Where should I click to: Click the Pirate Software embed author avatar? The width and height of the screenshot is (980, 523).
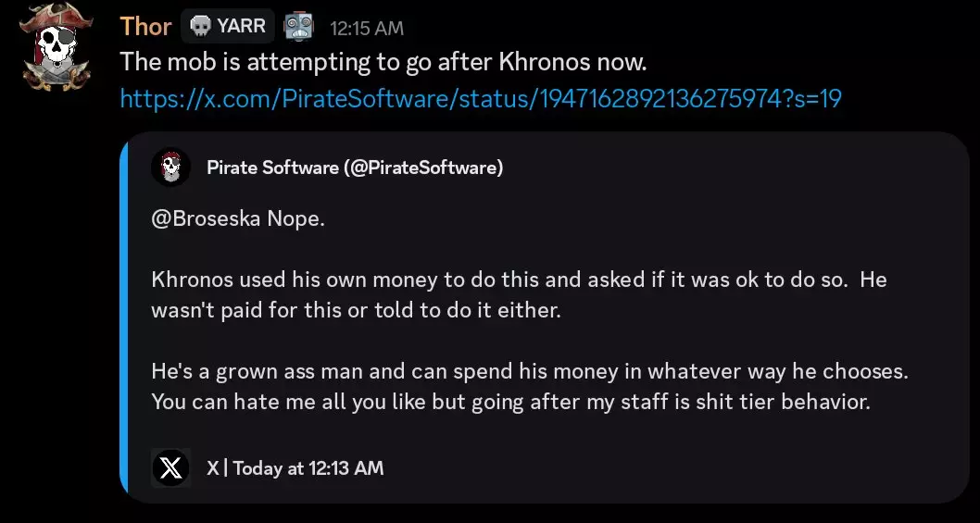(170, 167)
